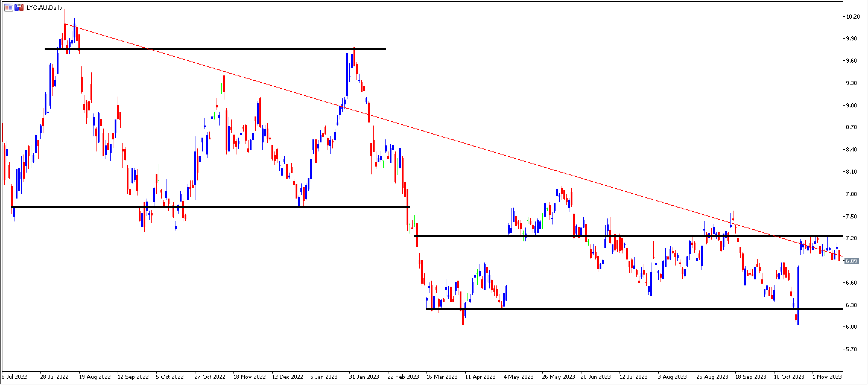
Task: Click the 31 Jan 2023 date label
Action: (x=364, y=377)
